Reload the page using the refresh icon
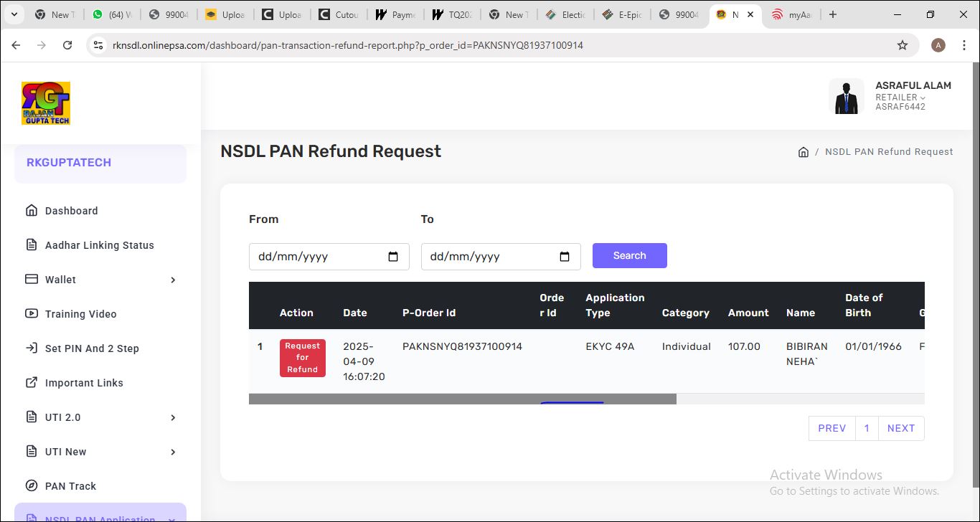The height and width of the screenshot is (522, 980). (x=67, y=45)
